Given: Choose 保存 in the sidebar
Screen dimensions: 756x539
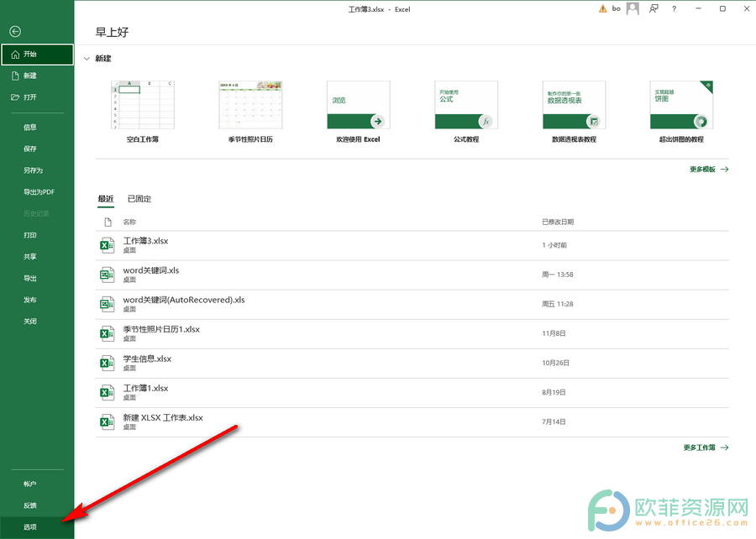Looking at the screenshot, I should pyautogui.click(x=37, y=149).
